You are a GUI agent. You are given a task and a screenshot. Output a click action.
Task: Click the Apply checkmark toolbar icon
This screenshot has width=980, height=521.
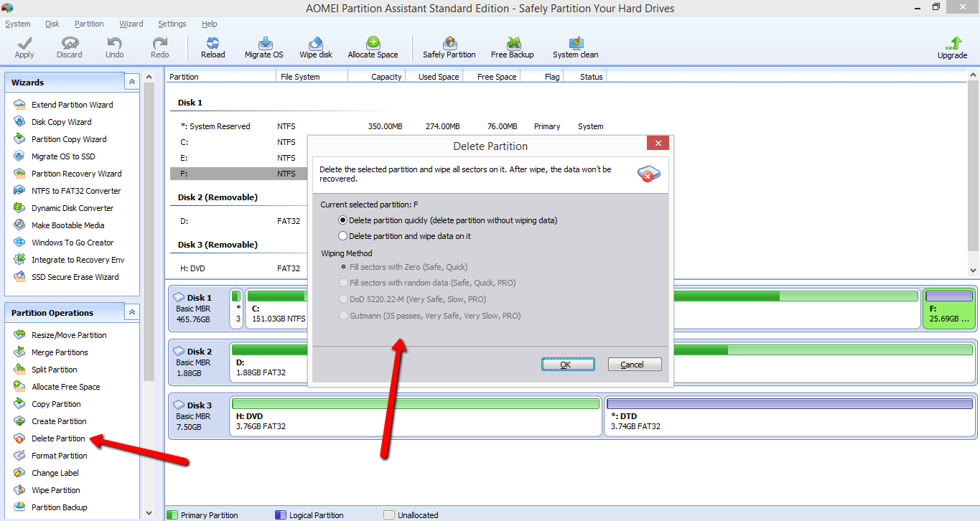24,47
